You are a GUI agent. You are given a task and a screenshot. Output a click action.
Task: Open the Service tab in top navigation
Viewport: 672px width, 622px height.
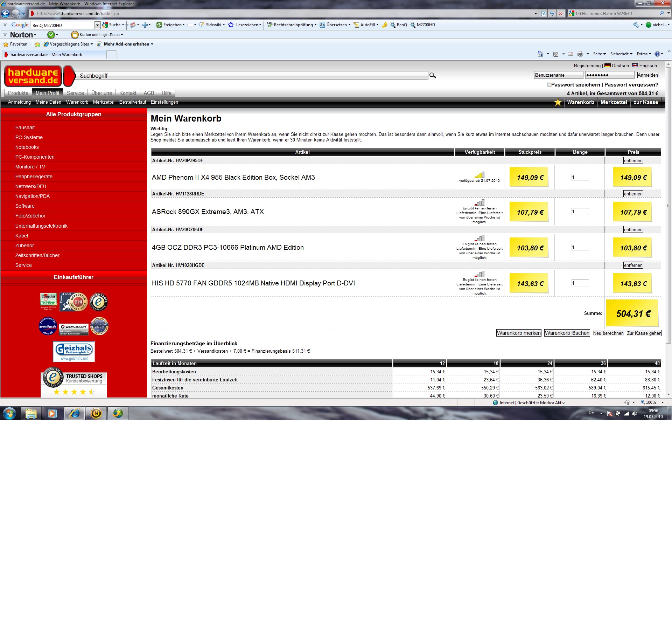click(x=75, y=93)
